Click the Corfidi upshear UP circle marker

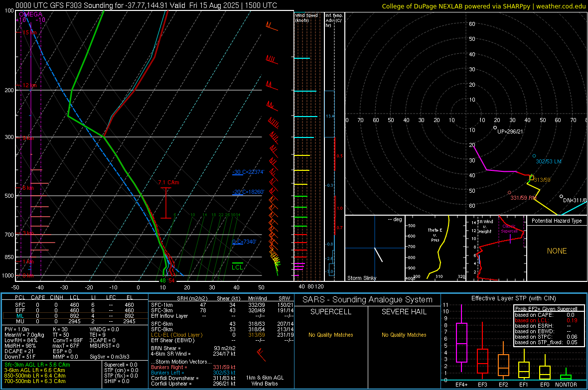pos(495,128)
